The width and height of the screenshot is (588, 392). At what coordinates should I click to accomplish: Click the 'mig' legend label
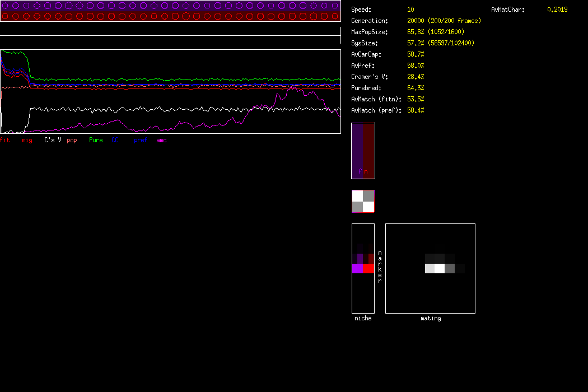pos(27,140)
